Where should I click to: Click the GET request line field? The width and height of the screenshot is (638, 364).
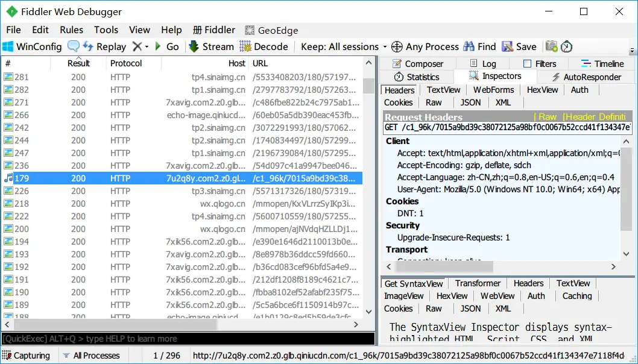(507, 128)
